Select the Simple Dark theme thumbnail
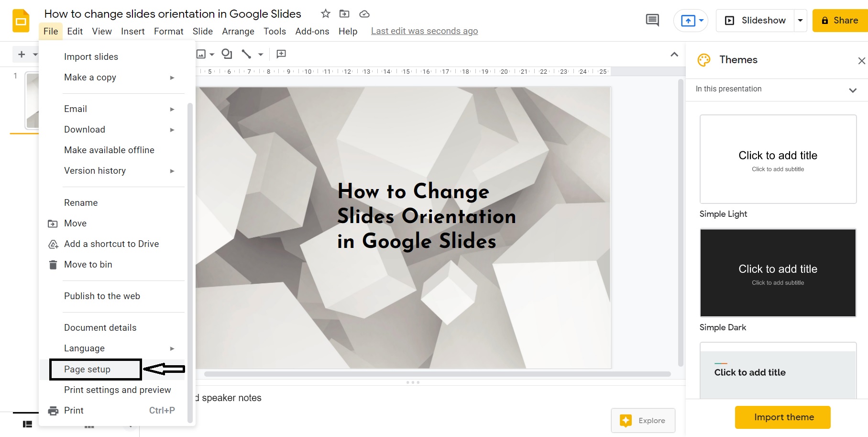This screenshot has height=437, width=868. coord(778,273)
